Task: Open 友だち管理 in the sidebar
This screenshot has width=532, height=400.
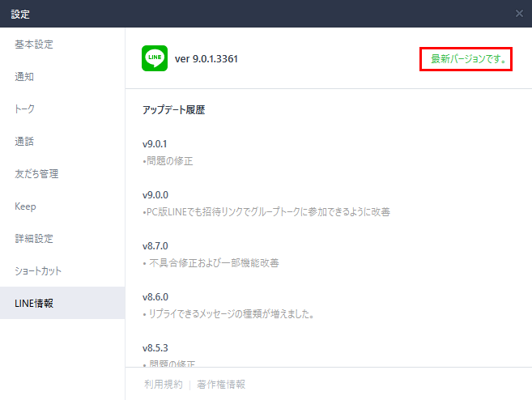Action: point(36,174)
